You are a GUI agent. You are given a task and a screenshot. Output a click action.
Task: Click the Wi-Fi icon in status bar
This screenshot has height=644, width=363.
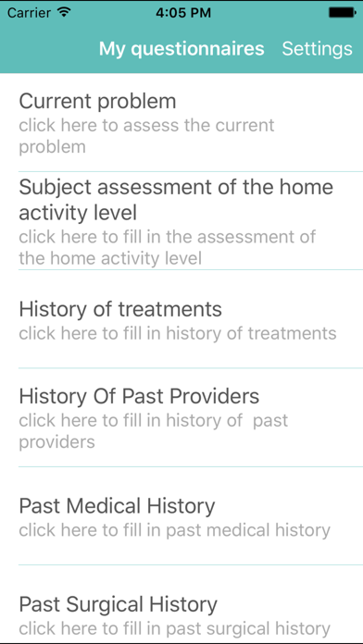(x=64, y=12)
